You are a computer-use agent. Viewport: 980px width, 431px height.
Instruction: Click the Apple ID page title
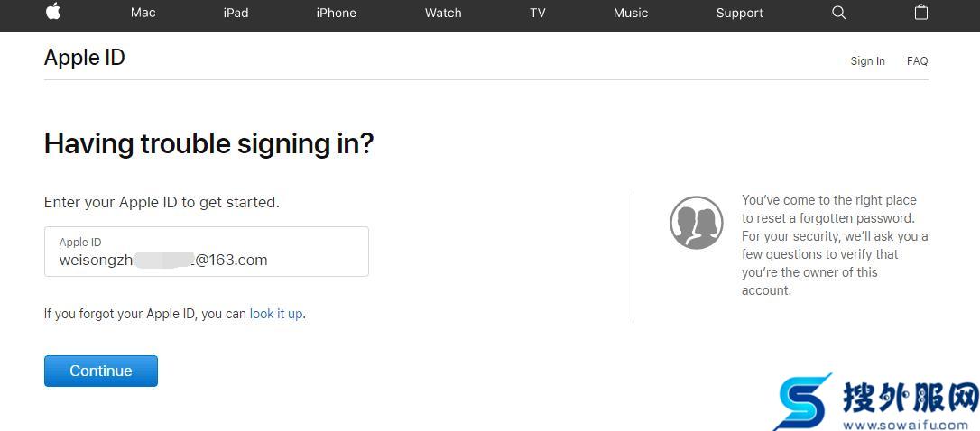click(x=85, y=58)
